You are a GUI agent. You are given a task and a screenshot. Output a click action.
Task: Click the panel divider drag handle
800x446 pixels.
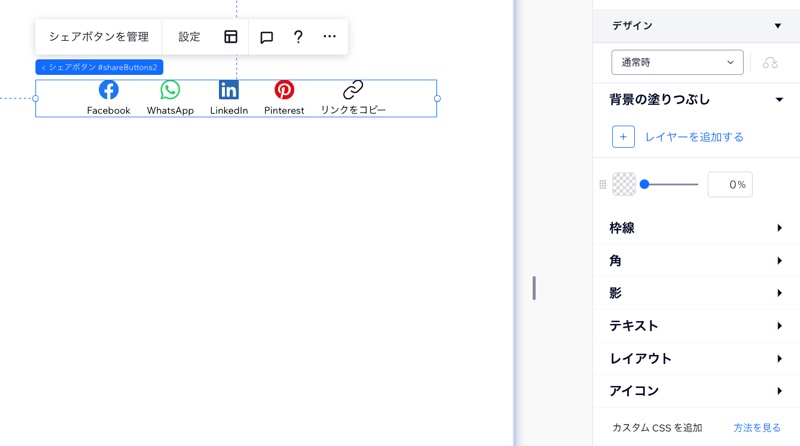(x=534, y=288)
